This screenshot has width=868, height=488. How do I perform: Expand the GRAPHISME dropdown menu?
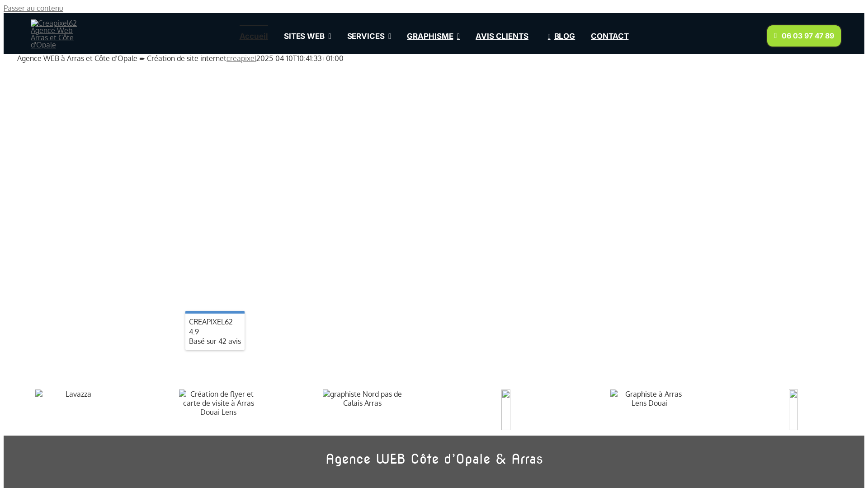pos(433,36)
